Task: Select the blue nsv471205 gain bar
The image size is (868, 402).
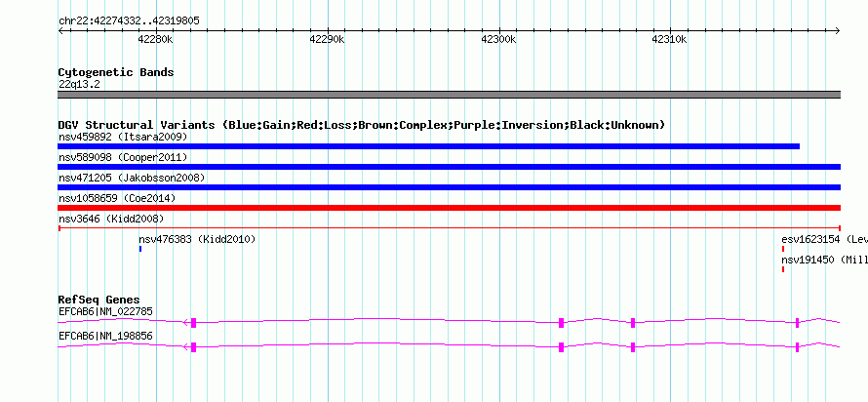Action: (449, 187)
